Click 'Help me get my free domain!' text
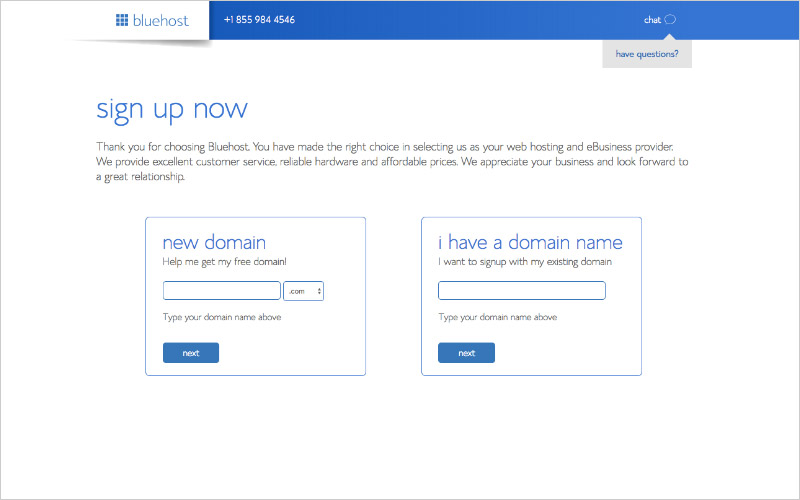The height and width of the screenshot is (500, 800). point(225,262)
